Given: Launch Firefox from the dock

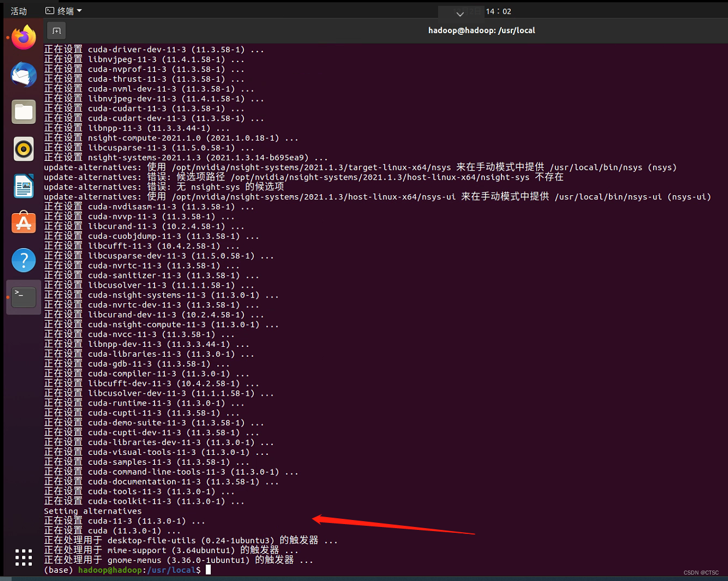Looking at the screenshot, I should click(x=23, y=36).
